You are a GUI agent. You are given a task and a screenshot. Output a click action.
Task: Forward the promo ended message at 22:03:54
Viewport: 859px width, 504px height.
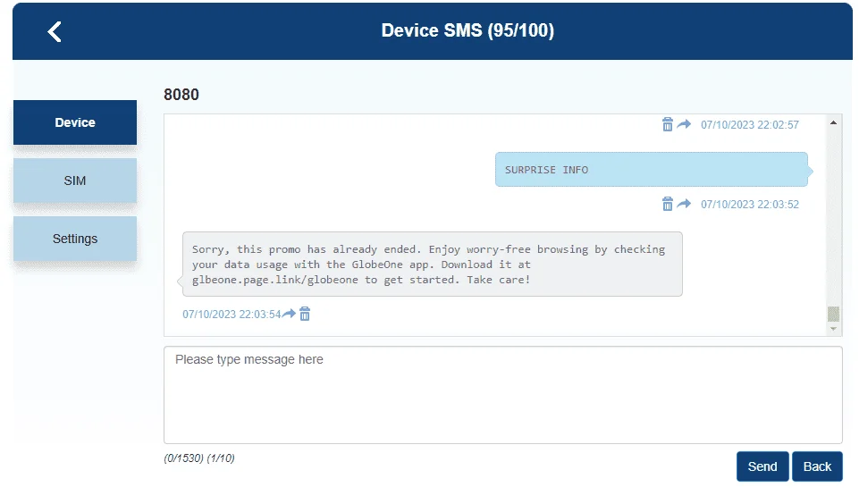click(289, 314)
